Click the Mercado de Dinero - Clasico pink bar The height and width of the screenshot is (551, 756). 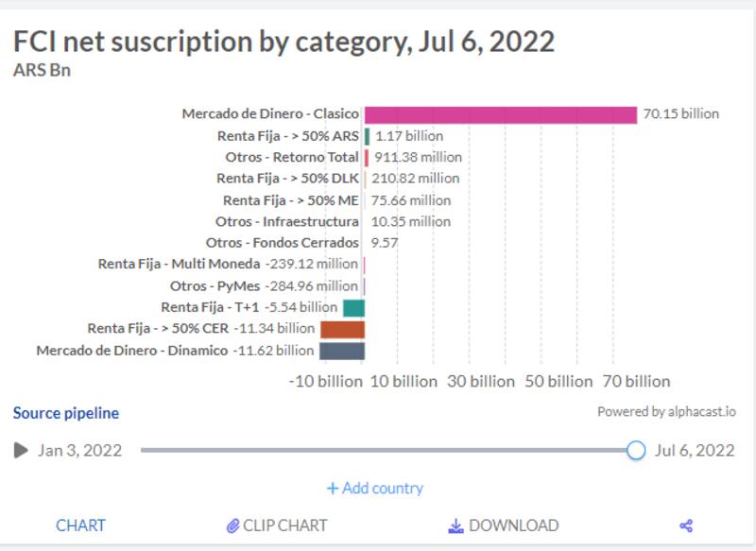coord(501,114)
